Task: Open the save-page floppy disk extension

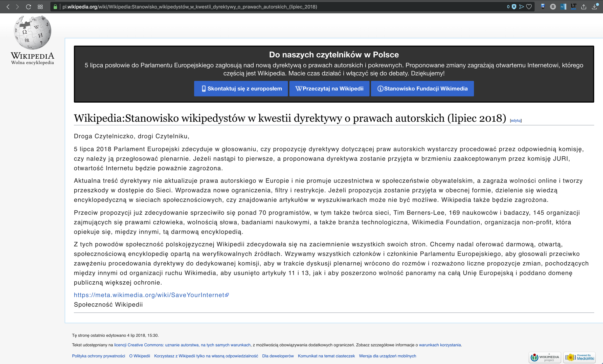Action: click(x=542, y=7)
